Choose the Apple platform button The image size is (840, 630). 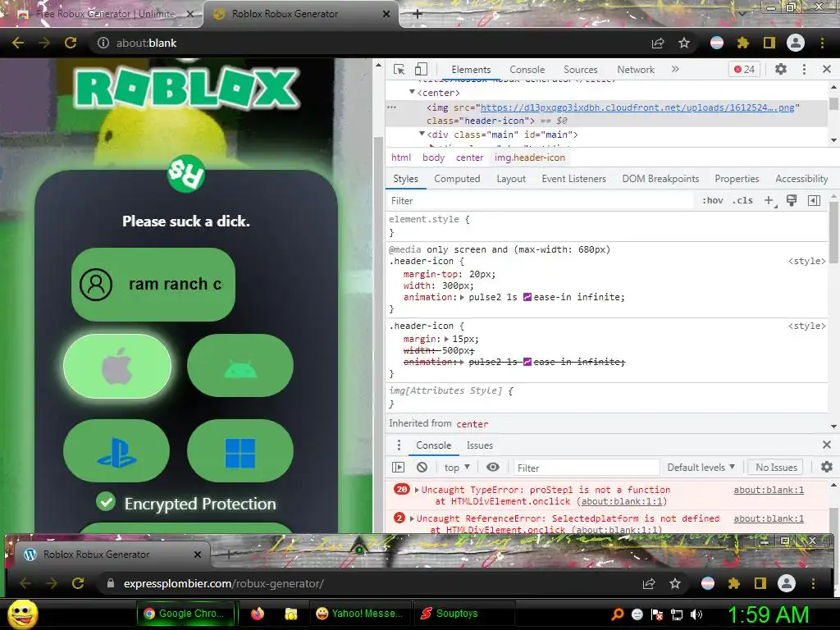click(x=117, y=366)
